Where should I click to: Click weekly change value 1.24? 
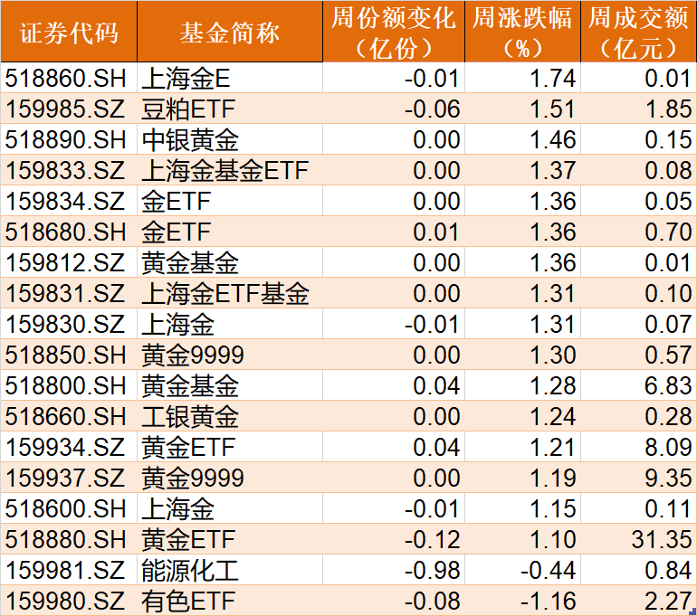click(x=553, y=416)
